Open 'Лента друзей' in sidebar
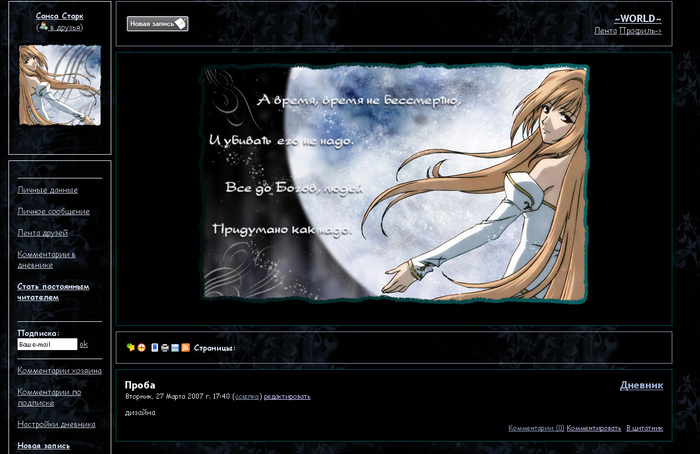 tap(42, 233)
